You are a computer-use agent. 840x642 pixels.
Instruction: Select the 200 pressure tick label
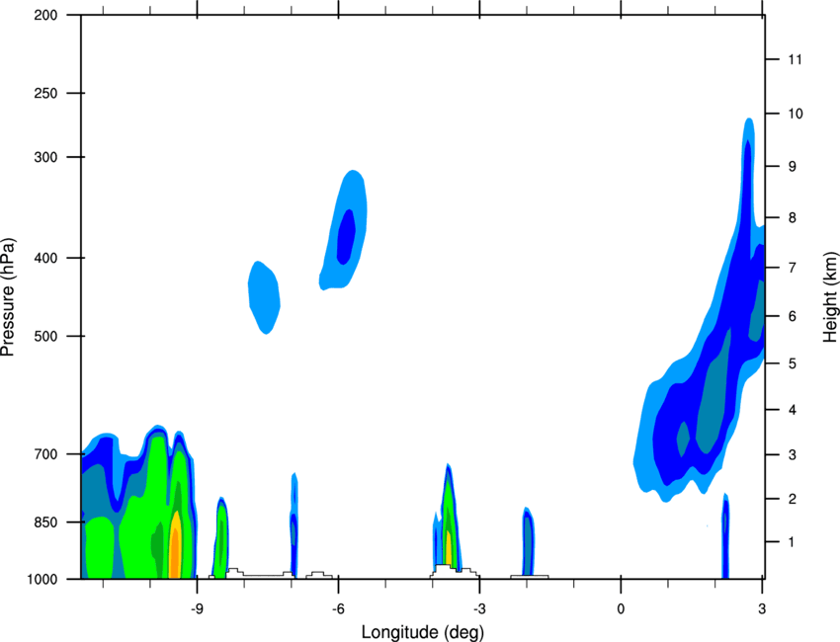pos(45,16)
